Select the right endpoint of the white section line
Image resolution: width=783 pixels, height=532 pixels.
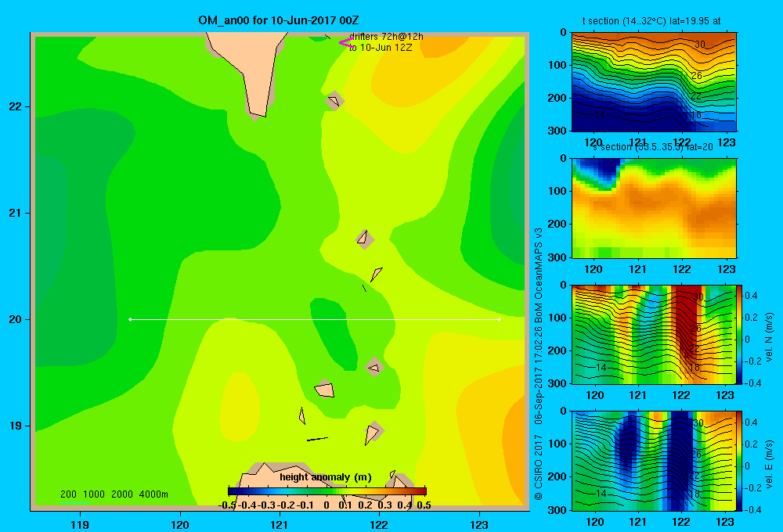(x=499, y=319)
